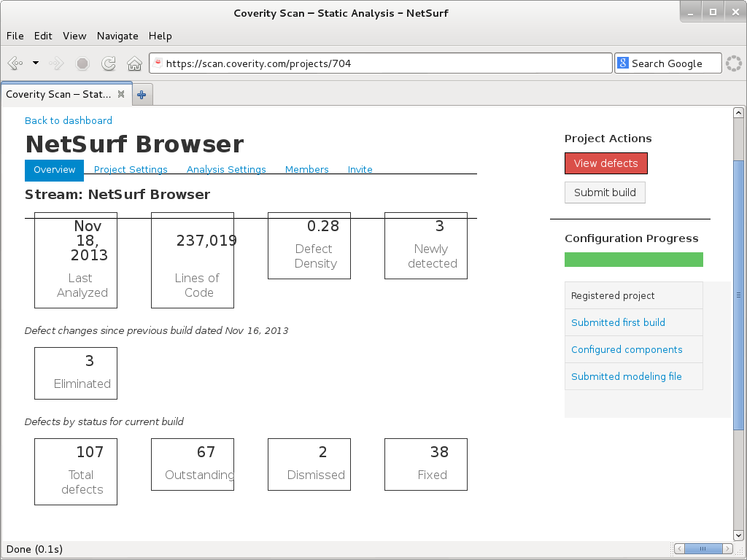Viewport: 747px width, 560px height.
Task: Open the history dropdown arrow beside Back
Action: pos(36,63)
